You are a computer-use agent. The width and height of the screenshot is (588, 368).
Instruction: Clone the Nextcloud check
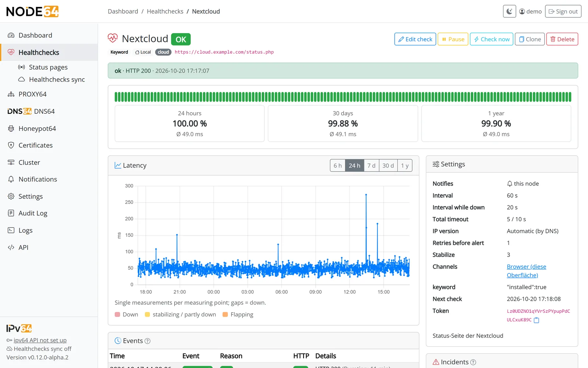pos(530,39)
